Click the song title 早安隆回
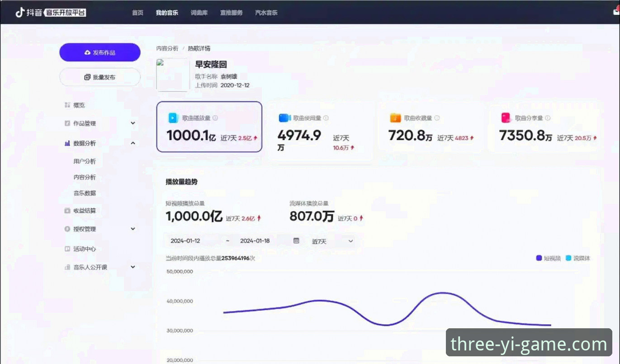Image resolution: width=620 pixels, height=364 pixels. (x=211, y=65)
